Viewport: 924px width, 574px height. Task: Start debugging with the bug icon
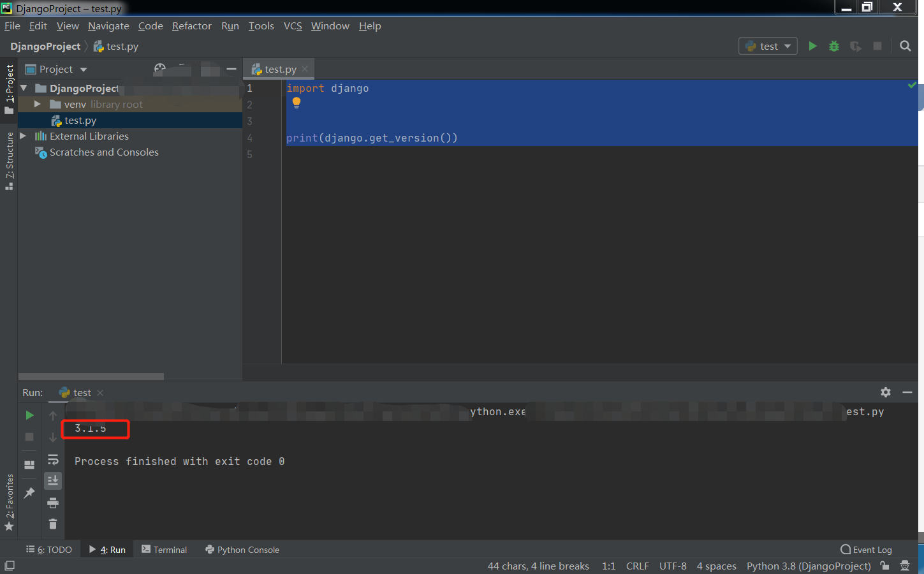pos(834,46)
